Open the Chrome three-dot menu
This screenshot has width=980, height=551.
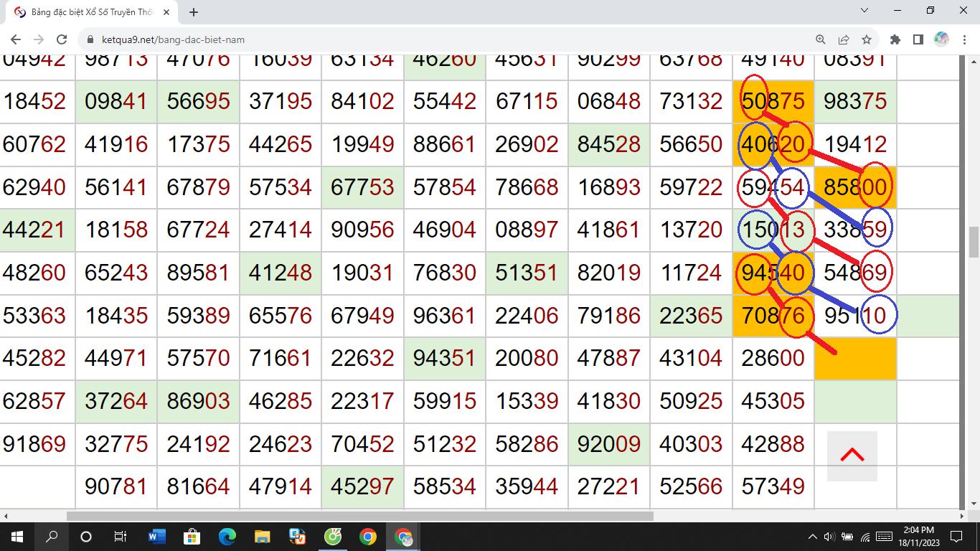(963, 39)
